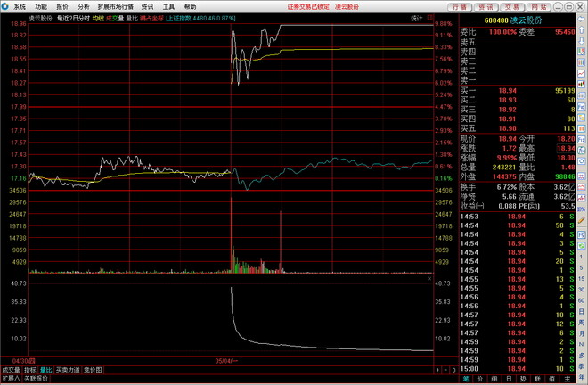588x385 pixels.
Task: Switch to 30-minute period in the sidebar
Action: point(582,290)
